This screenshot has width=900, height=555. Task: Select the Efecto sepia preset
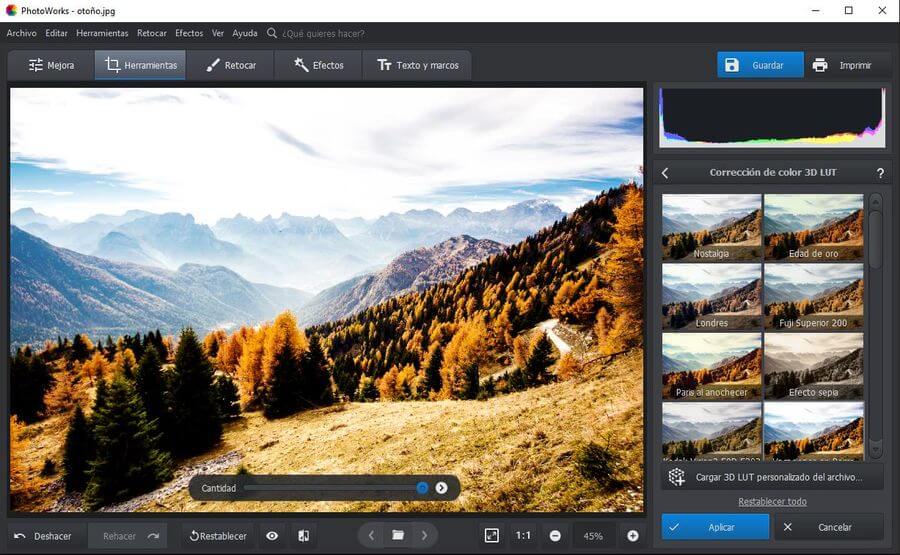click(x=813, y=366)
